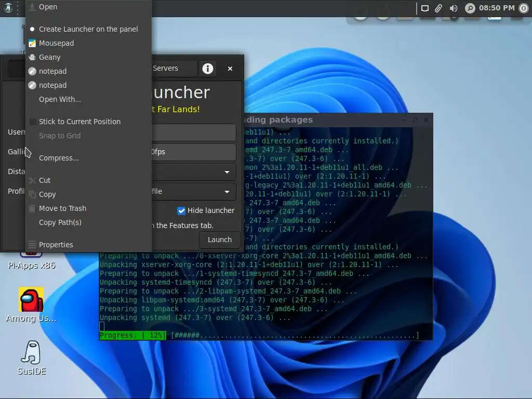Click the clock showing 08:50 PM
The width and height of the screenshot is (532, 399).
click(497, 8)
